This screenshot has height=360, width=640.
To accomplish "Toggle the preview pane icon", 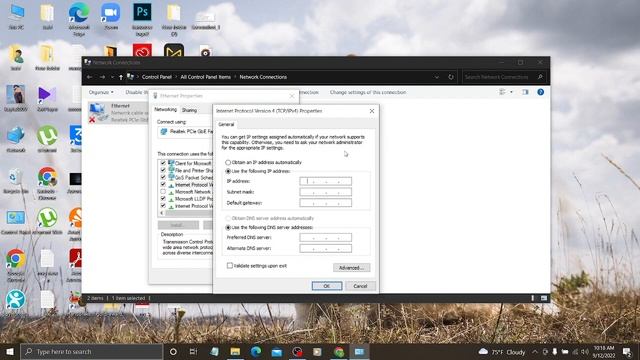I will pyautogui.click(x=525, y=92).
